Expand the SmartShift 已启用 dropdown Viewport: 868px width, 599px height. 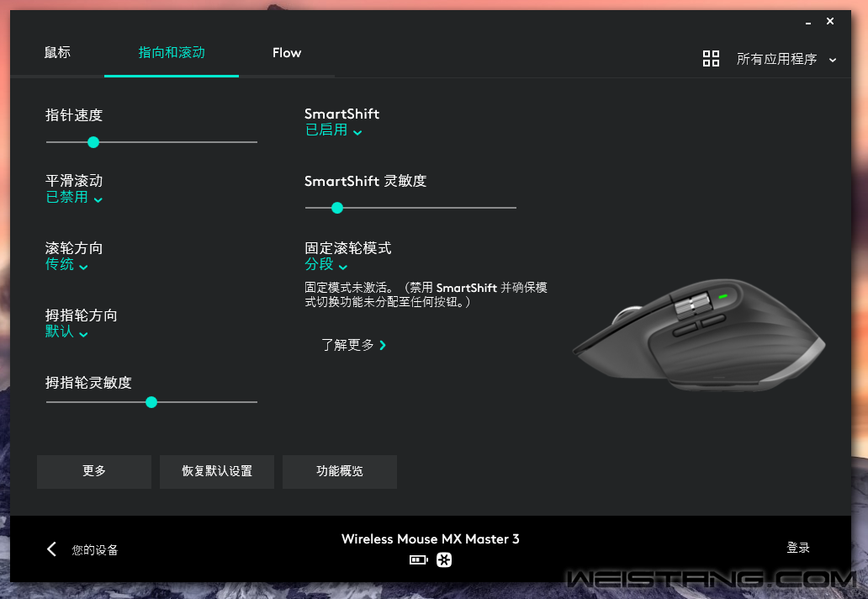334,130
